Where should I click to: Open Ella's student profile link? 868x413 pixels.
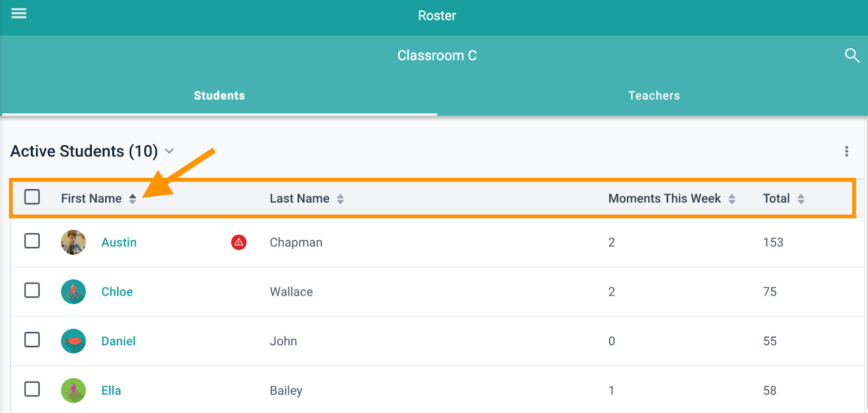click(x=111, y=390)
